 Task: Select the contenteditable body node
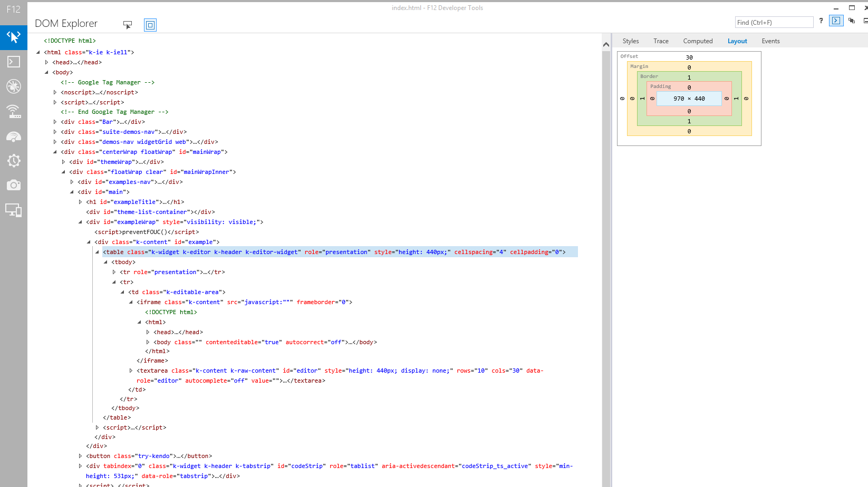tap(265, 342)
